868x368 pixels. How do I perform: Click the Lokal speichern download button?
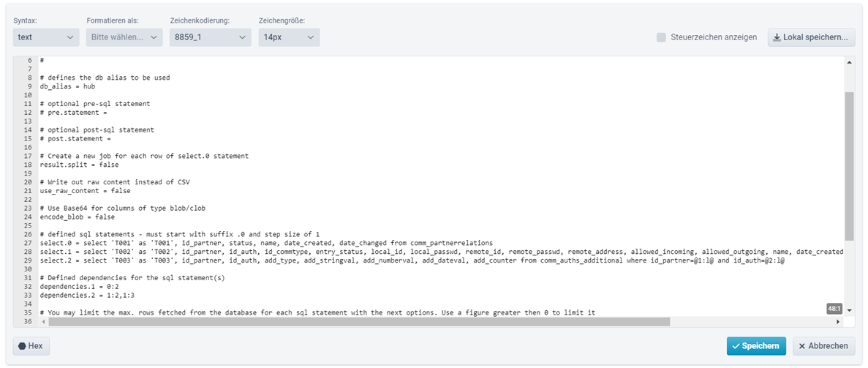(811, 38)
